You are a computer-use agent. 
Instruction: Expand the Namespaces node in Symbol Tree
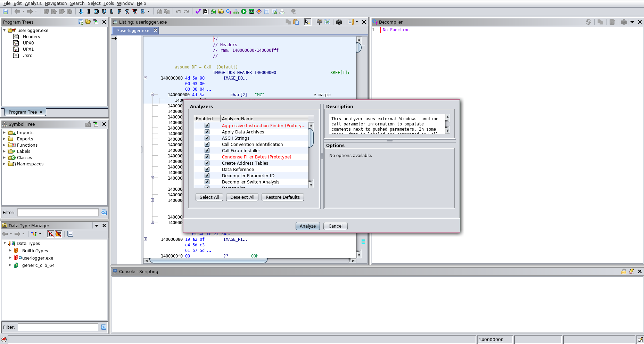(4, 164)
